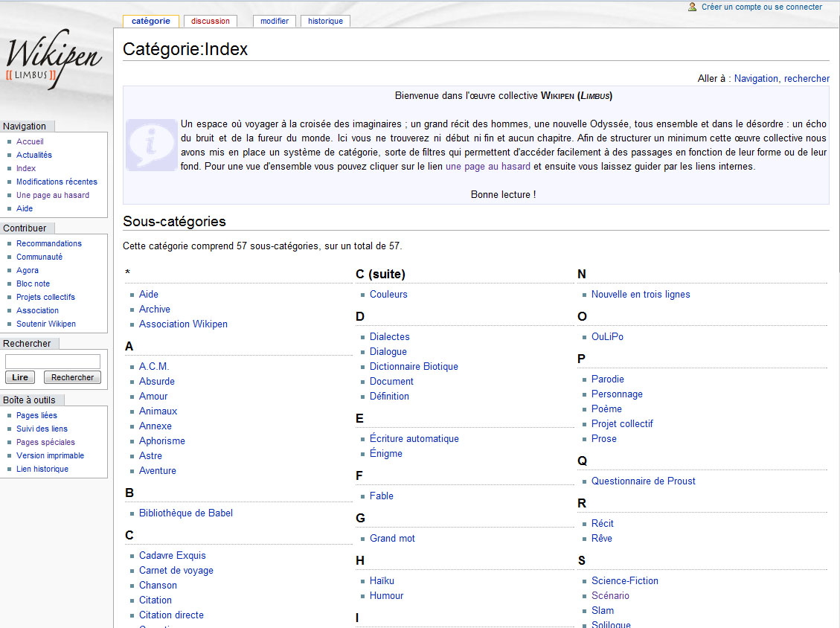
Task: Click the information speech bubble icon
Action: point(152,145)
